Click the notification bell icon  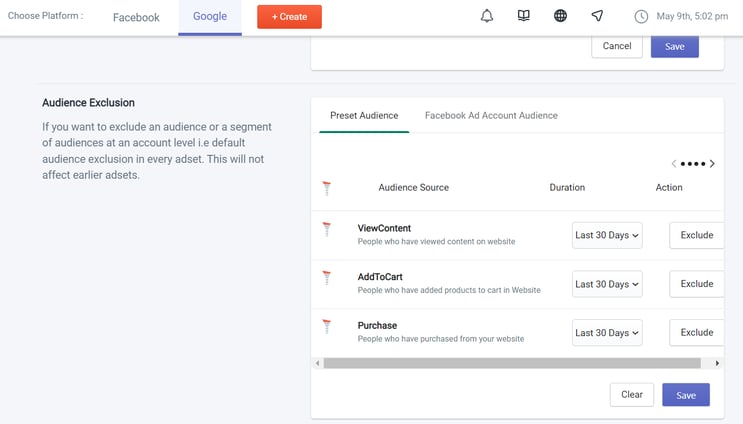(487, 16)
